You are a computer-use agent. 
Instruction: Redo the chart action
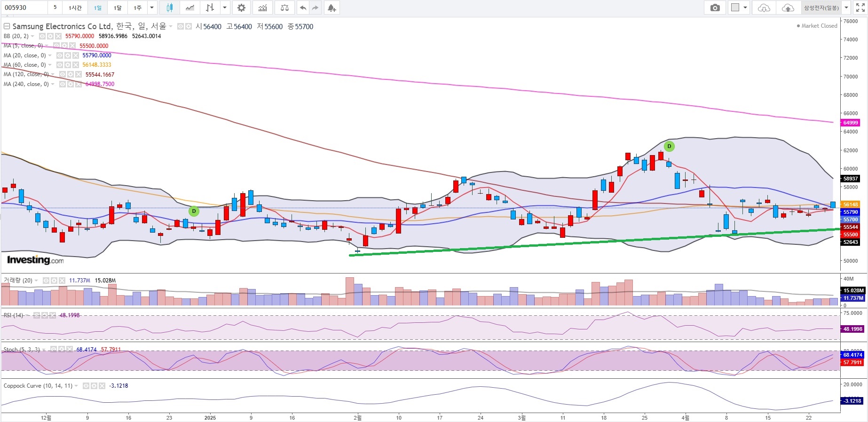[x=315, y=8]
